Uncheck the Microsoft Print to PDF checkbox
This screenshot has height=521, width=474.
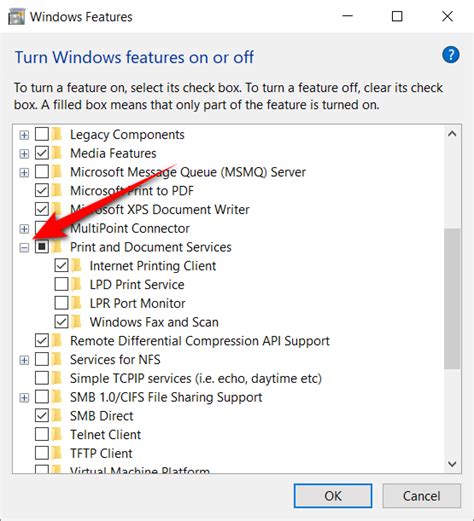42,190
